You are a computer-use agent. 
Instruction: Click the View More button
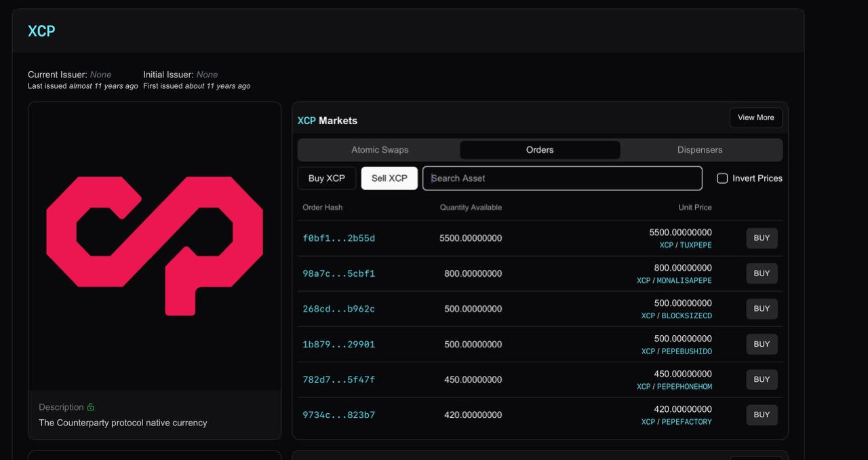(756, 117)
